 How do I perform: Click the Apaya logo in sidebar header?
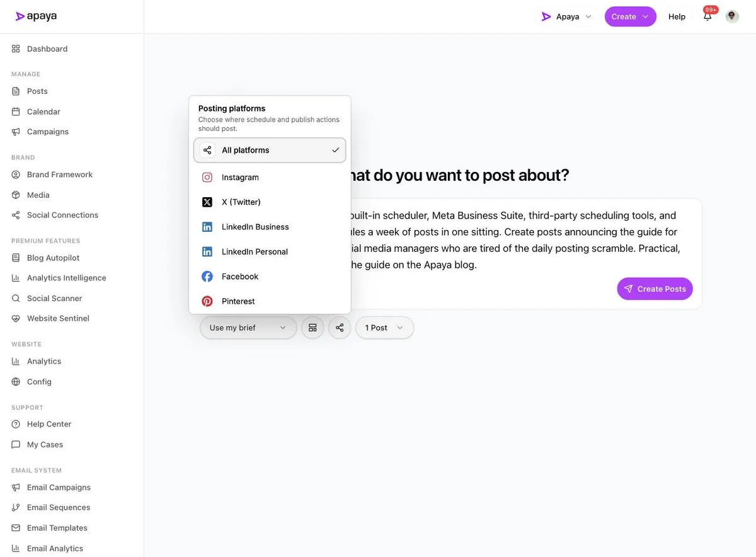point(36,16)
